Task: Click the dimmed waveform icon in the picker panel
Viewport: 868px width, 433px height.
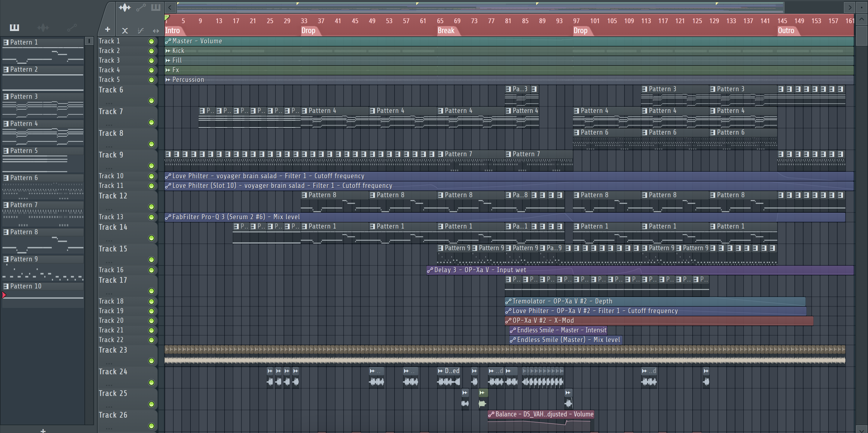Action: point(43,28)
